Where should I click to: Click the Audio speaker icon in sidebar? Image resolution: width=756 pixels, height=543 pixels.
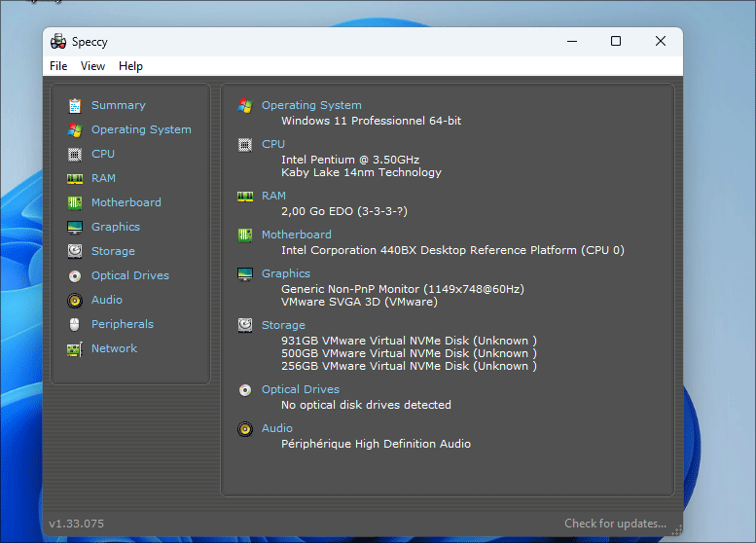[x=75, y=300]
